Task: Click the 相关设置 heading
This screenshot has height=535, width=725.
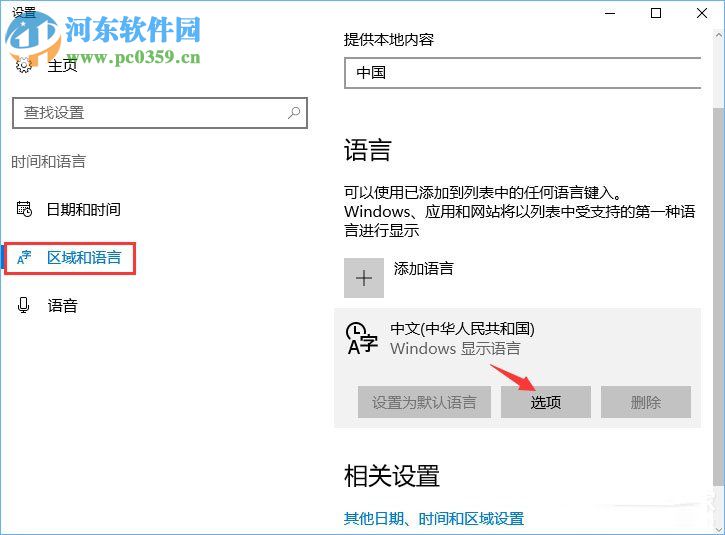Action: pyautogui.click(x=392, y=476)
